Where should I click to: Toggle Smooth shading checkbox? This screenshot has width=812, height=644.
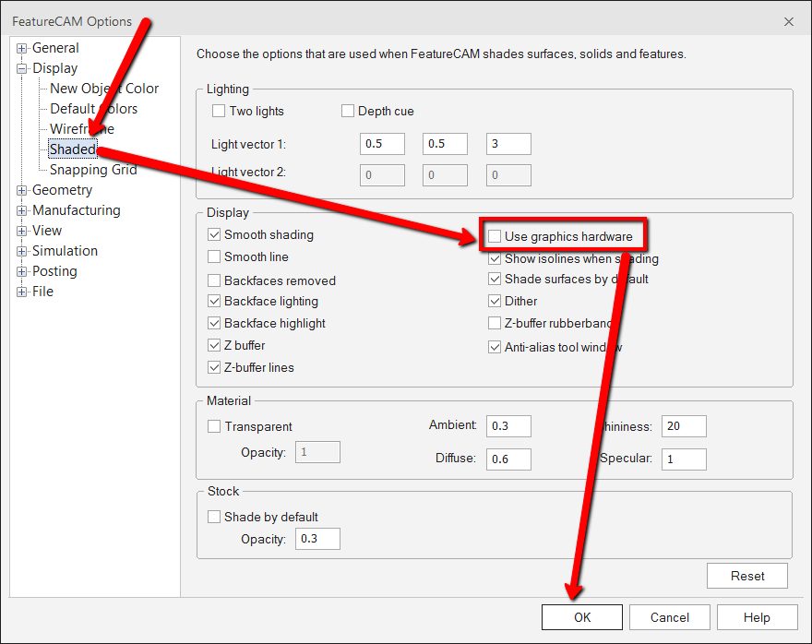214,235
